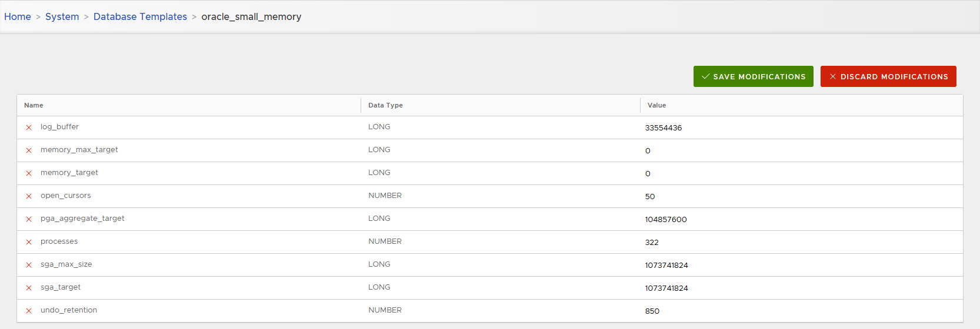Remove the open_cursors parameter
The width and height of the screenshot is (980, 329).
pyautogui.click(x=29, y=196)
